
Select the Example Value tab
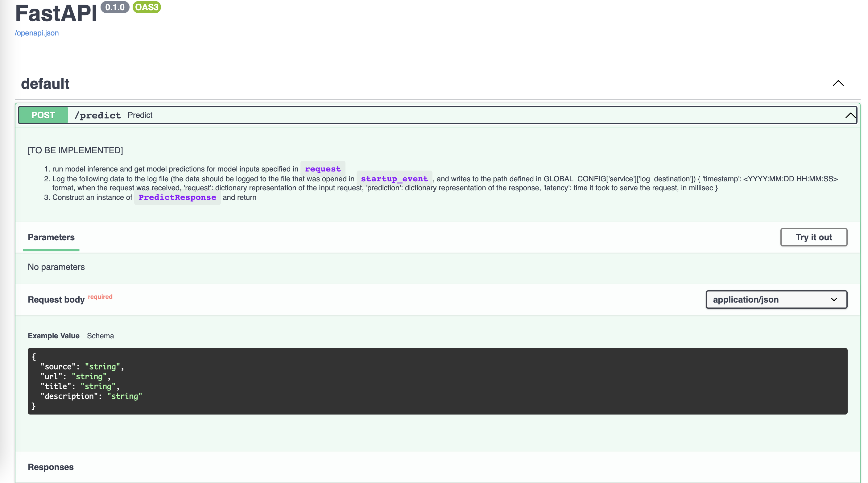tap(54, 336)
